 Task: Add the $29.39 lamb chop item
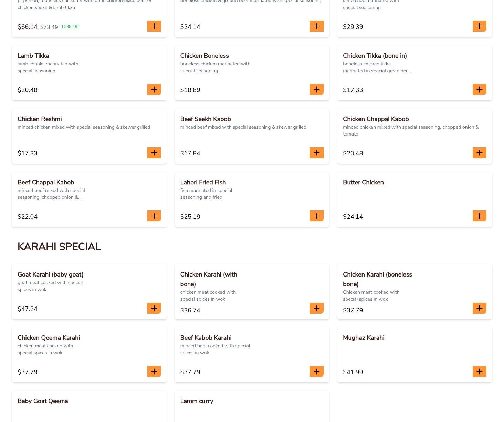point(479,26)
